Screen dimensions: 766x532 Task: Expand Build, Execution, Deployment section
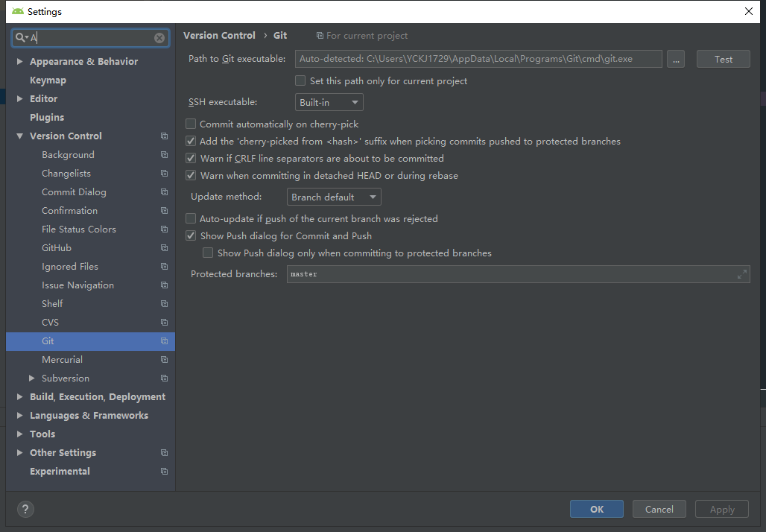pos(20,396)
